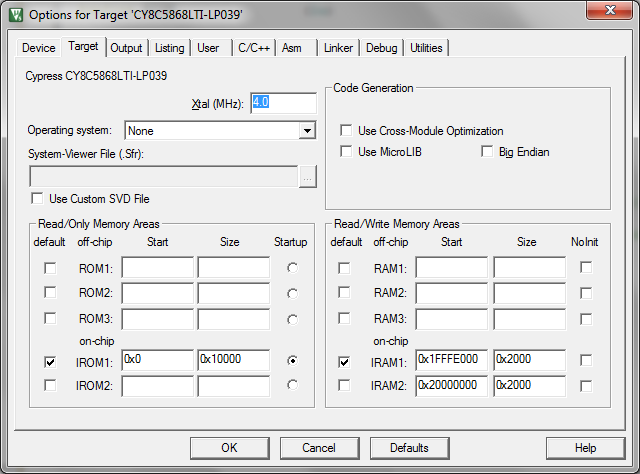Enable NoInit for RAM3

(x=586, y=319)
